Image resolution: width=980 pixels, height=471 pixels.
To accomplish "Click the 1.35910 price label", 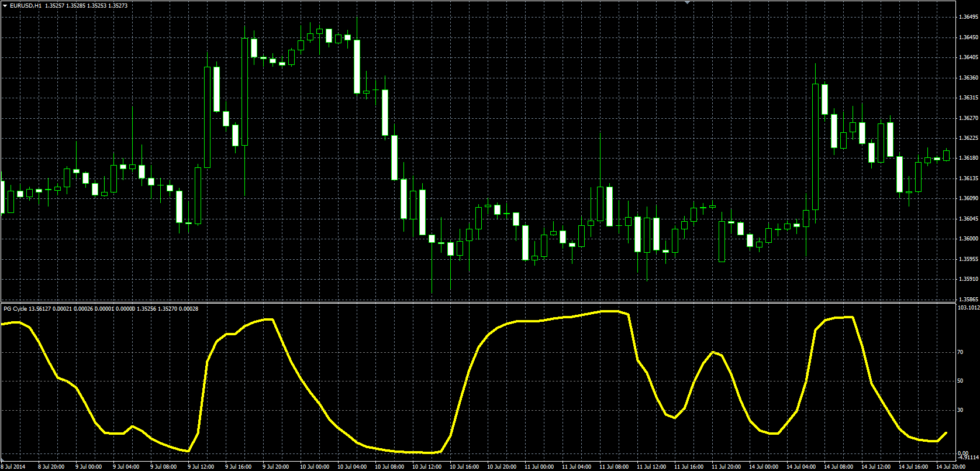I will (968, 279).
